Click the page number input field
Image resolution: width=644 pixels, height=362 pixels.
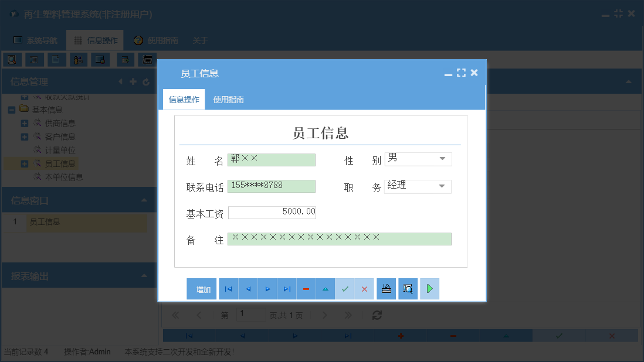pyautogui.click(x=251, y=315)
